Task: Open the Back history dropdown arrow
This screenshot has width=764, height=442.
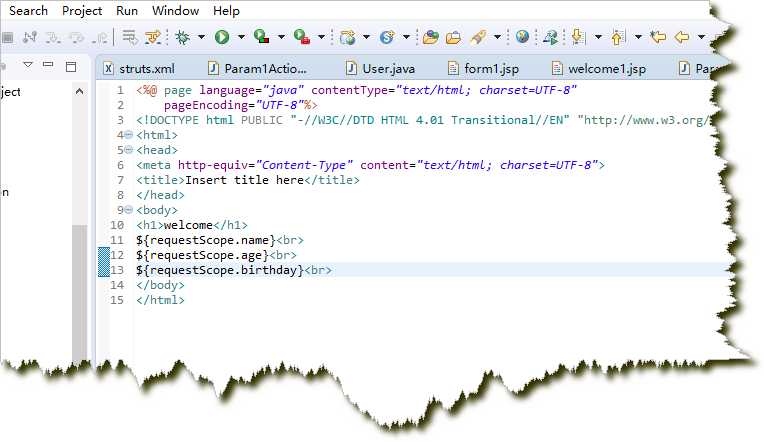Action: click(x=701, y=37)
